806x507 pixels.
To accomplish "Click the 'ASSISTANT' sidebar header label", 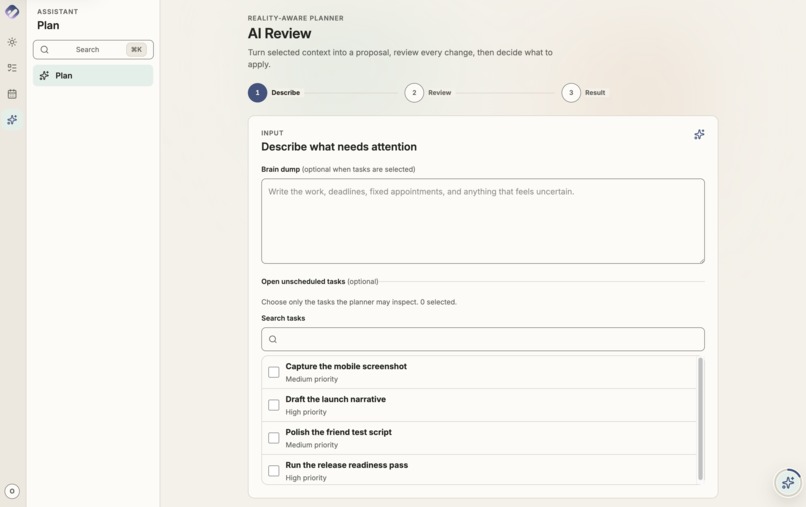I will 58,11.
